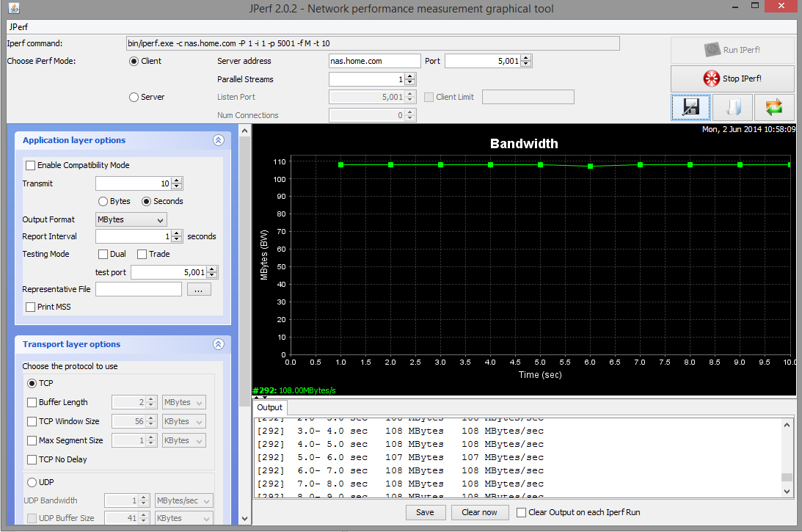Image resolution: width=802 pixels, height=532 pixels.
Task: Click the floppy disk save configuration icon
Action: (690, 107)
